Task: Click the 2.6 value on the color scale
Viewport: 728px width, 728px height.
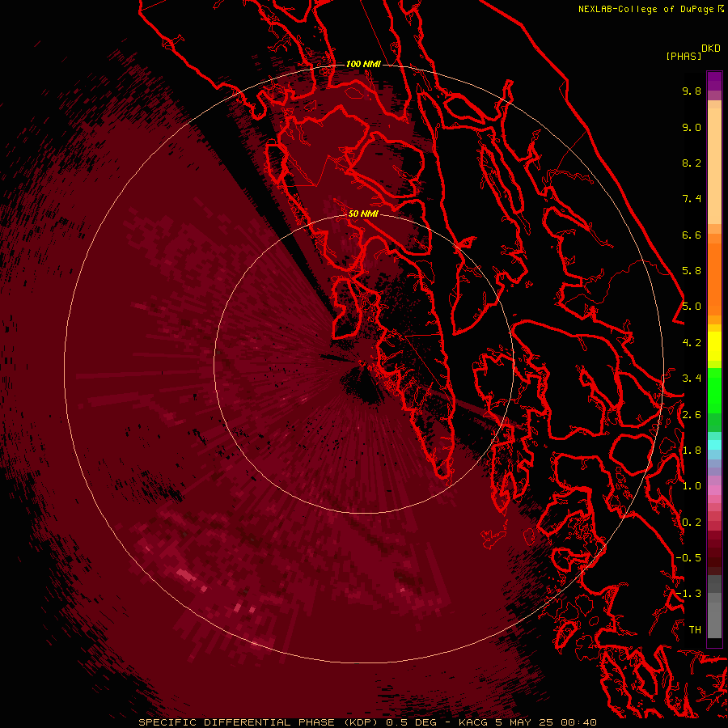Action: pyautogui.click(x=692, y=415)
